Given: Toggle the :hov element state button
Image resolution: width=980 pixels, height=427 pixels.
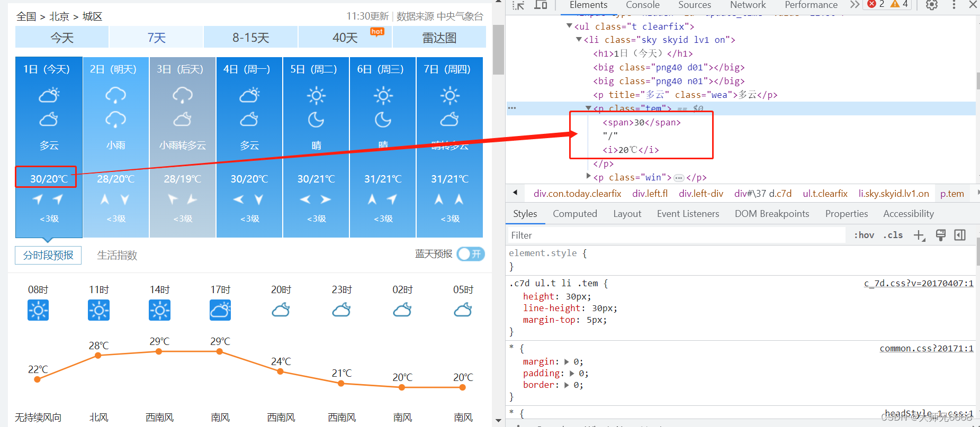Looking at the screenshot, I should click(864, 235).
